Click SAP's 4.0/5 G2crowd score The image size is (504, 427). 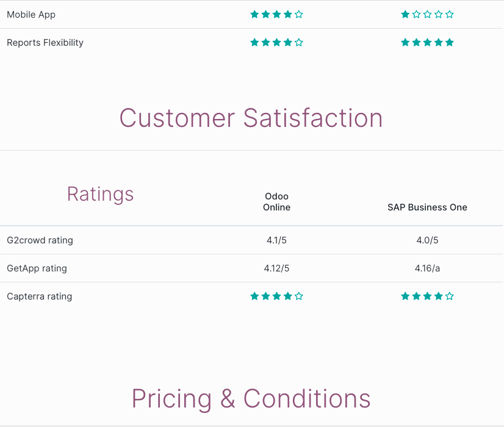[x=427, y=240]
